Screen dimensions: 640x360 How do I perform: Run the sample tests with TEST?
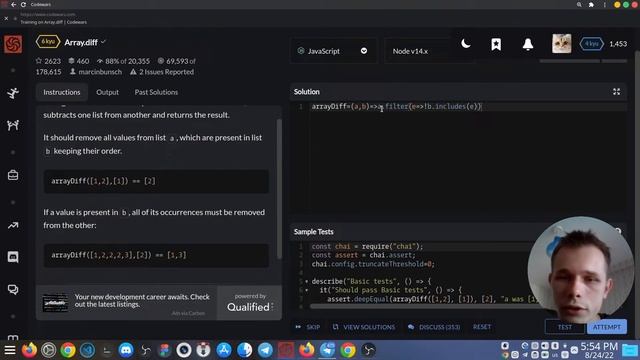(565, 327)
